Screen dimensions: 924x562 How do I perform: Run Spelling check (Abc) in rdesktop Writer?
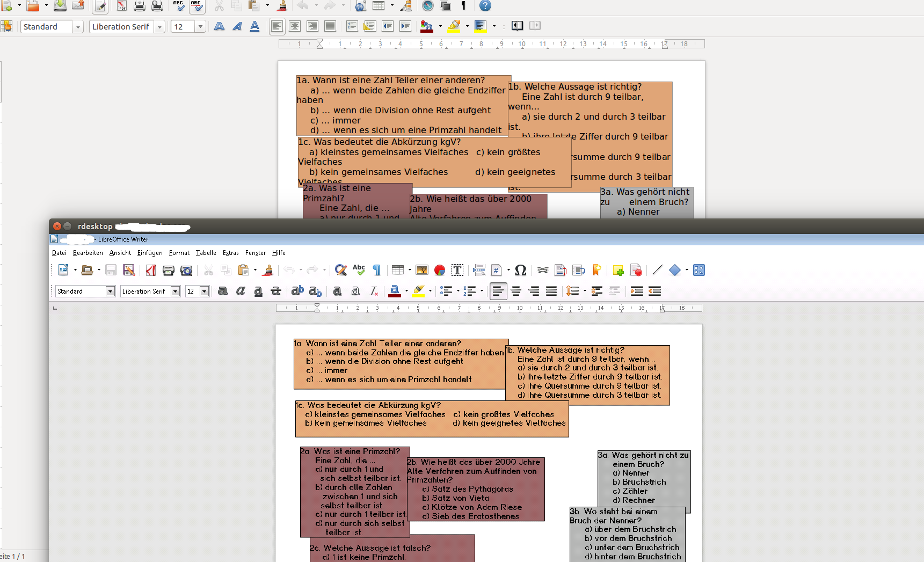(x=359, y=269)
